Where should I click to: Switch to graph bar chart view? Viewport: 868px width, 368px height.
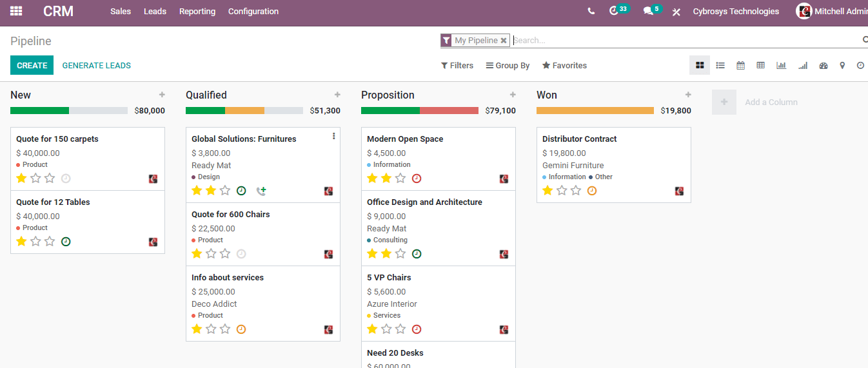click(781, 65)
